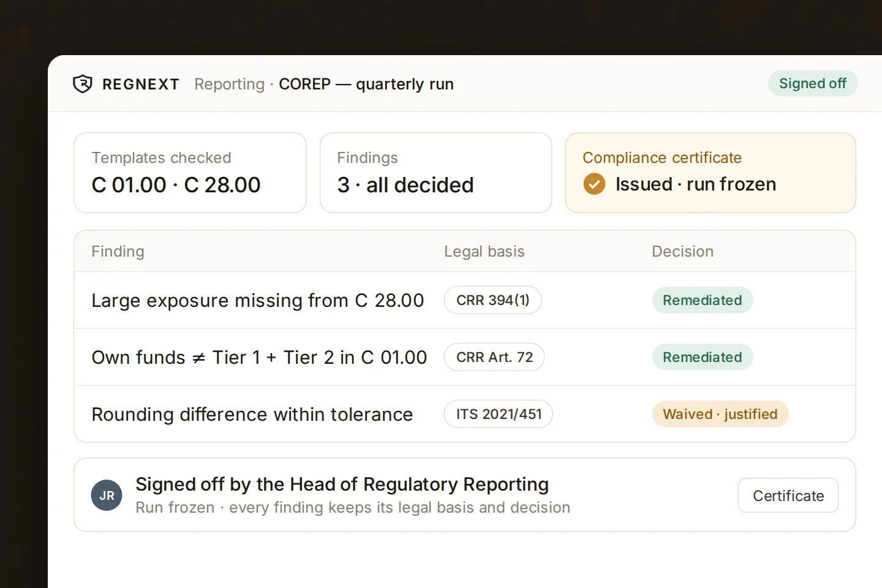Click the ITS 2021/451 legal basis tag
This screenshot has height=588, width=882.
click(x=499, y=414)
